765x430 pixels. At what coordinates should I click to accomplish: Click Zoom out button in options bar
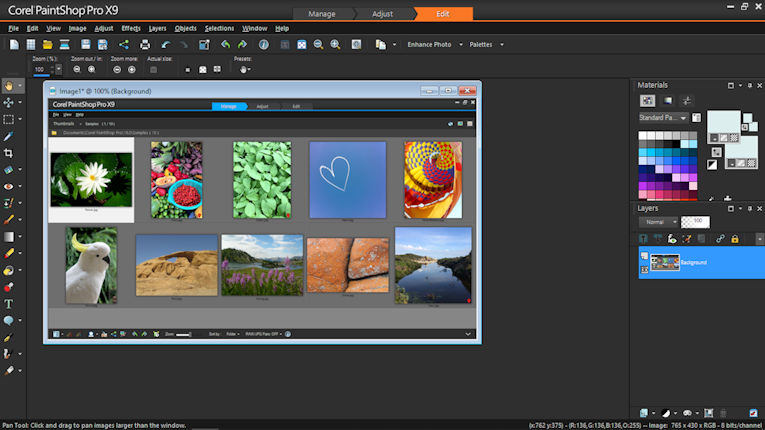tap(77, 69)
